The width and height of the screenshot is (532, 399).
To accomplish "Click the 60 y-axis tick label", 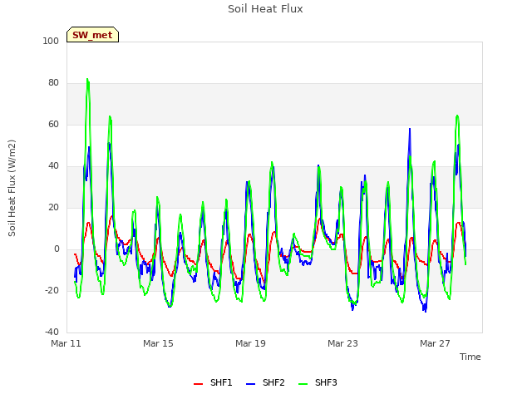I will (x=53, y=124).
